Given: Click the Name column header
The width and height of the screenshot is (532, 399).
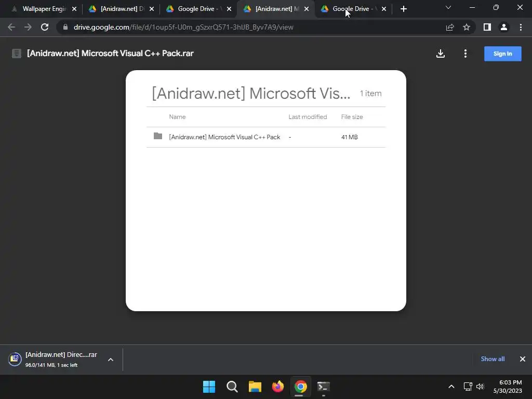Looking at the screenshot, I should [x=177, y=117].
